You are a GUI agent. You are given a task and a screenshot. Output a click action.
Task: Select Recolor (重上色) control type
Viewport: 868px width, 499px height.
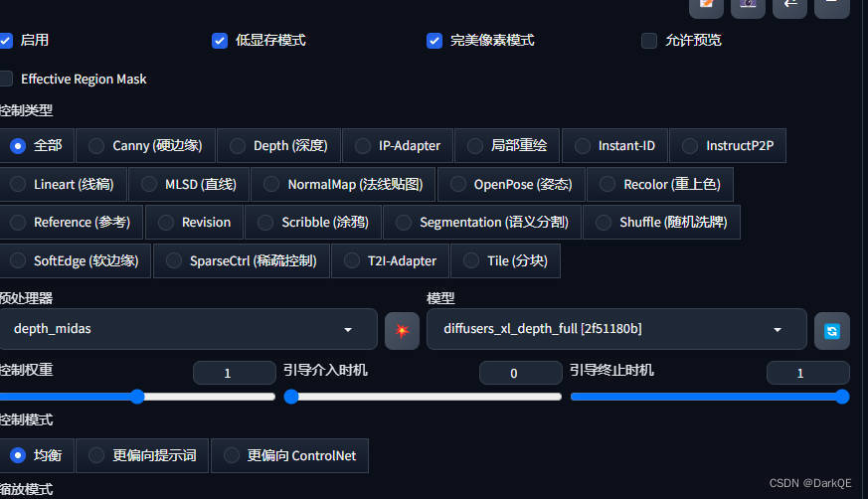click(x=660, y=184)
